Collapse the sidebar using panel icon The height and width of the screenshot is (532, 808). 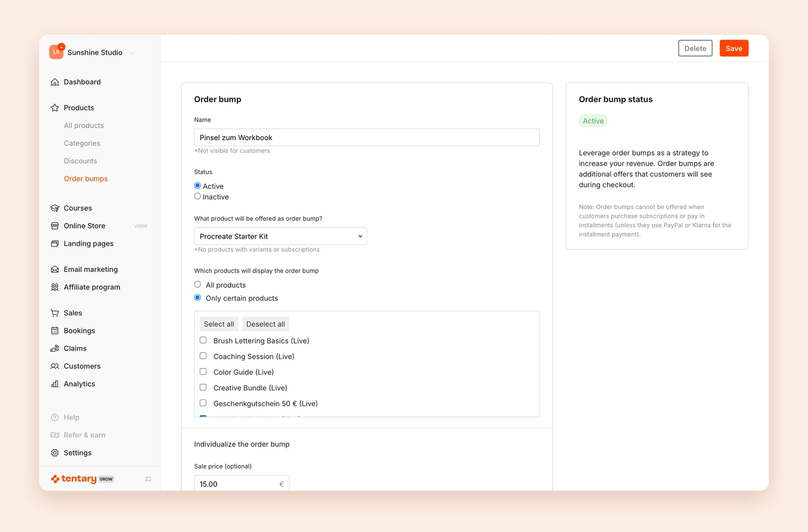pos(148,479)
